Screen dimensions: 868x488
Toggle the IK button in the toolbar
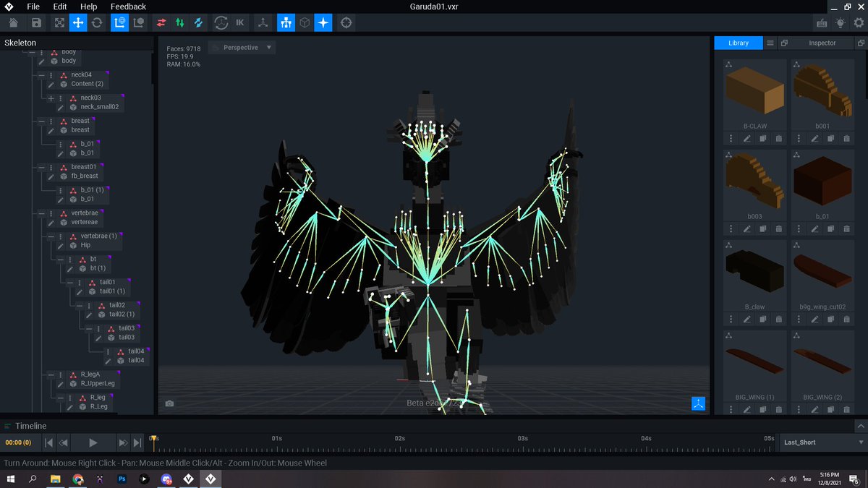(x=240, y=23)
